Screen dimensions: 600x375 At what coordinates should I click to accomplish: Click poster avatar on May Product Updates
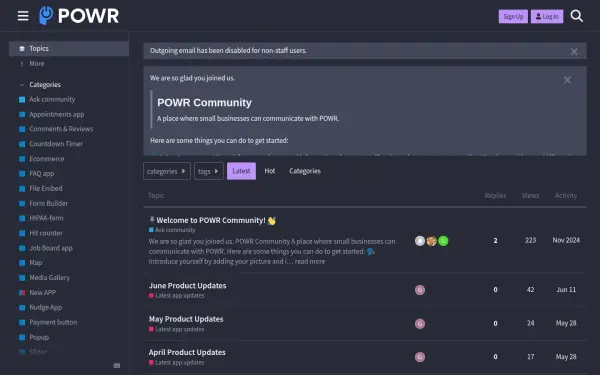tap(420, 324)
